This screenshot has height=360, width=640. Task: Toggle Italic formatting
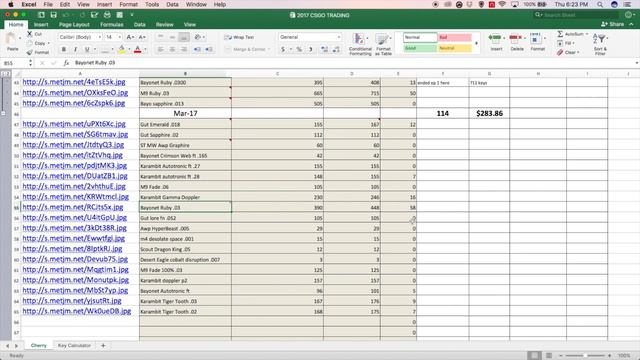75,49
